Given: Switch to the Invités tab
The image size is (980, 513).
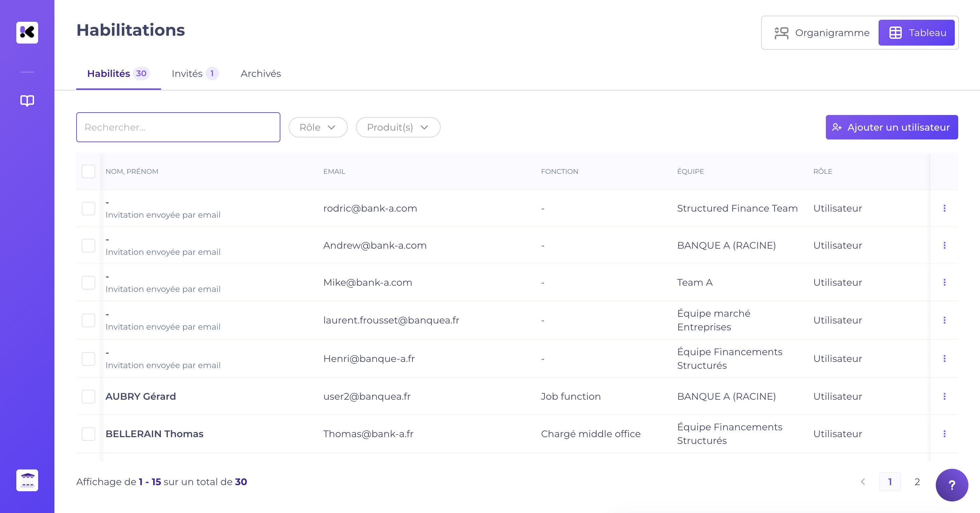Looking at the screenshot, I should click(x=195, y=74).
